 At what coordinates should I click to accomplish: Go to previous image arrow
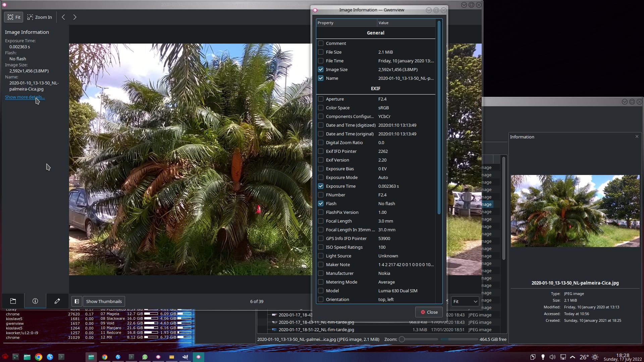pos(63,17)
